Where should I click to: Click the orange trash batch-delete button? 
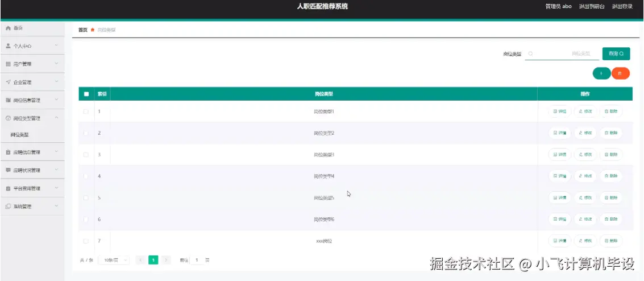[620, 73]
